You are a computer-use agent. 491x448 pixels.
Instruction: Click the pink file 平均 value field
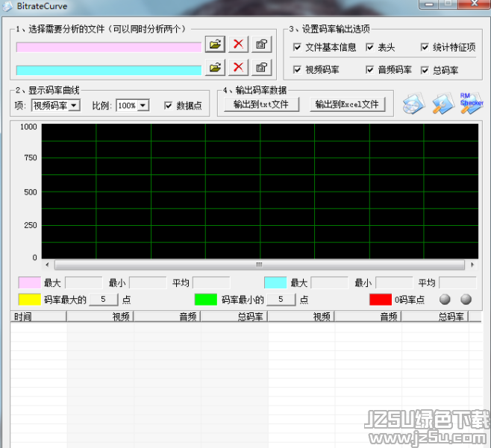pyautogui.click(x=211, y=283)
